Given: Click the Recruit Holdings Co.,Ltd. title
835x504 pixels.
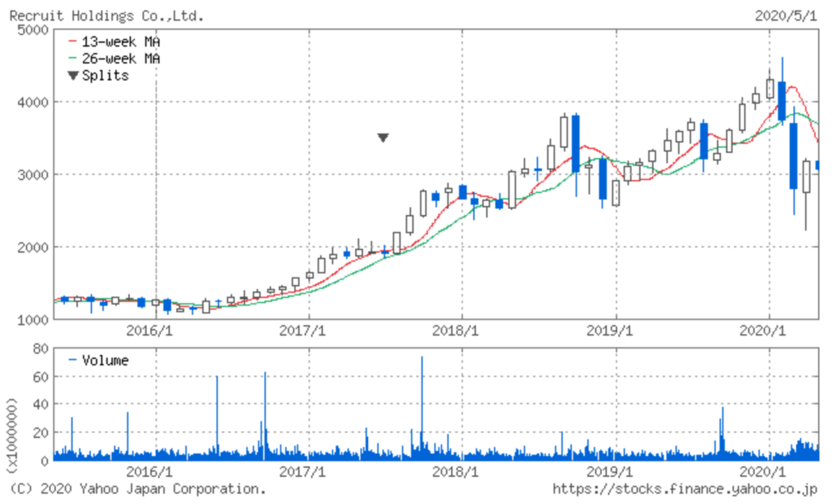Looking at the screenshot, I should (106, 15).
